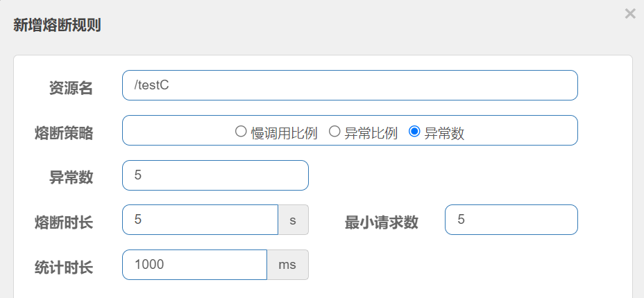644x298 pixels.
Task: Close the 新增熔断规则 dialog
Action: coord(630,14)
